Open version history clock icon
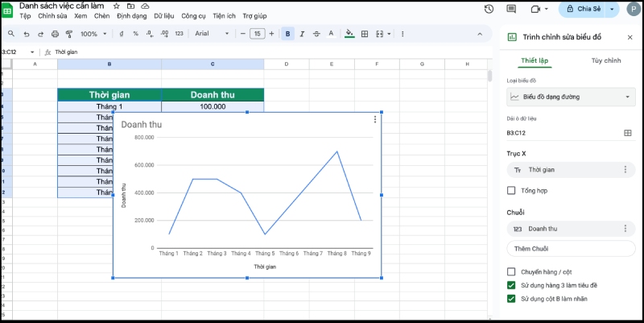Viewport: 644px width, 323px height. click(x=489, y=9)
